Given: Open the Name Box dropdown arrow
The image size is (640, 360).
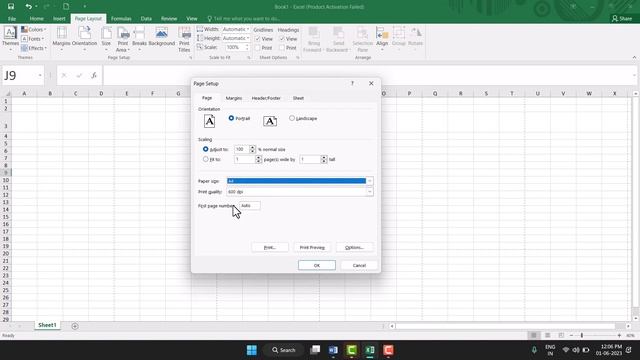Looking at the screenshot, I should (x=40, y=76).
